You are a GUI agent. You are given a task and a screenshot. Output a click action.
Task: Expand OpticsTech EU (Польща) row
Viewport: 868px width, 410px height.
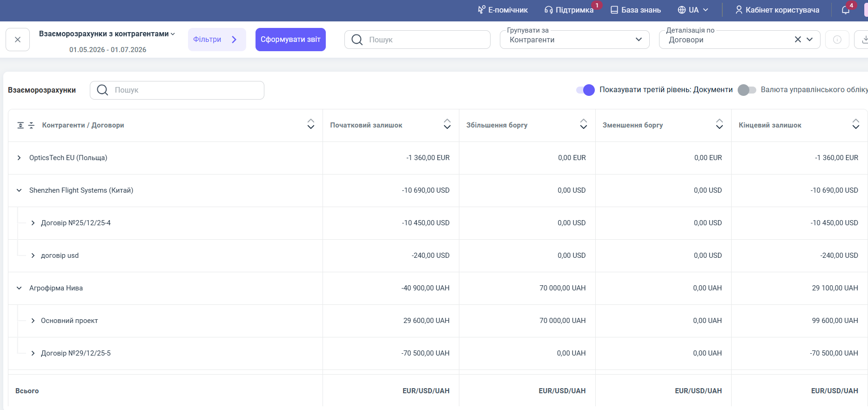pos(19,158)
